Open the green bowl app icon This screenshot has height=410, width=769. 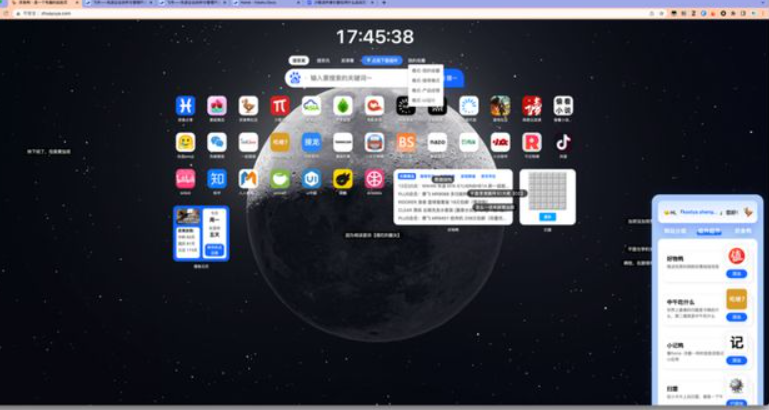pos(280,179)
